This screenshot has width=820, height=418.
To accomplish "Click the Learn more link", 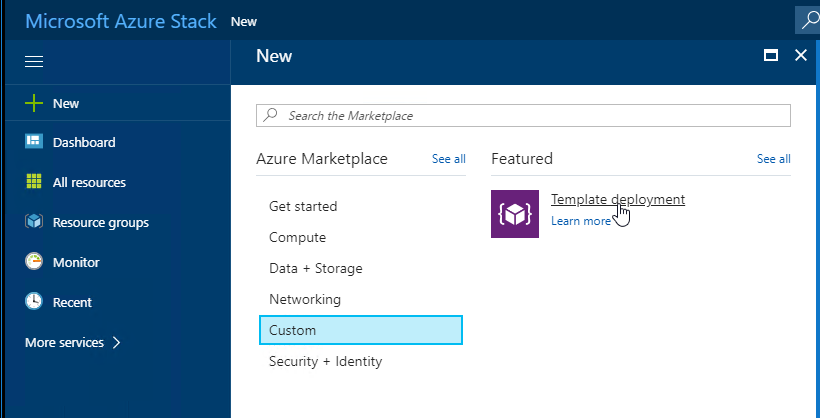I will click(x=580, y=221).
